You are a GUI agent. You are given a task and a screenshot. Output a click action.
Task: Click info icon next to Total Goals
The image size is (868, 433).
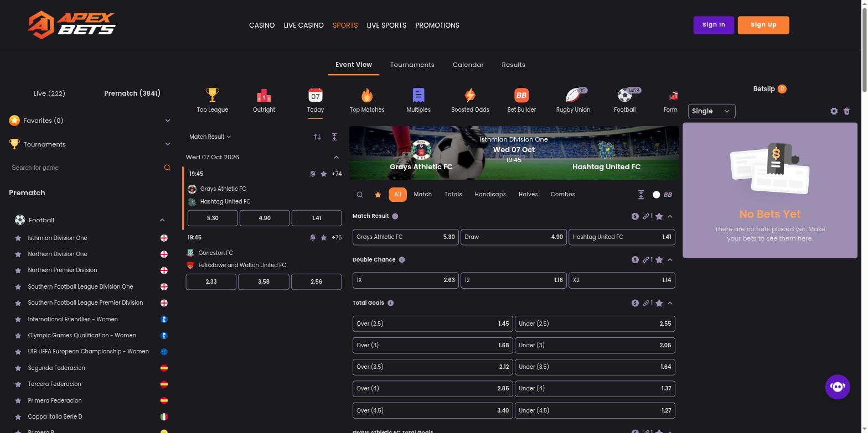[390, 303]
